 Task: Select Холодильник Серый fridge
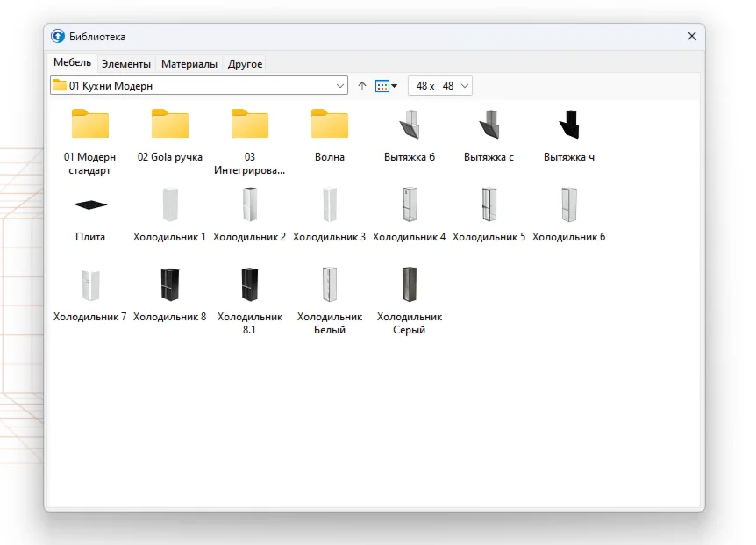tap(410, 284)
